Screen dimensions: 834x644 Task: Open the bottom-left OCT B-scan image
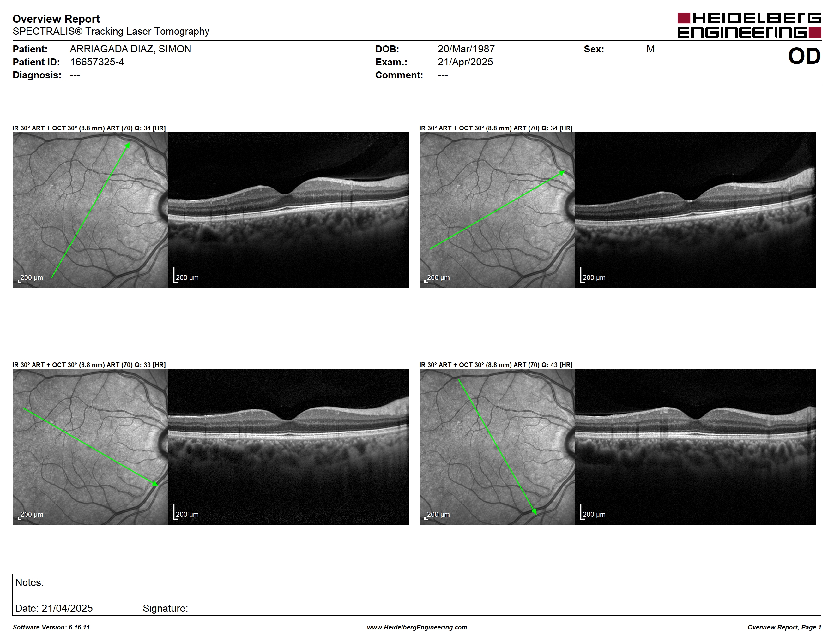(x=288, y=446)
